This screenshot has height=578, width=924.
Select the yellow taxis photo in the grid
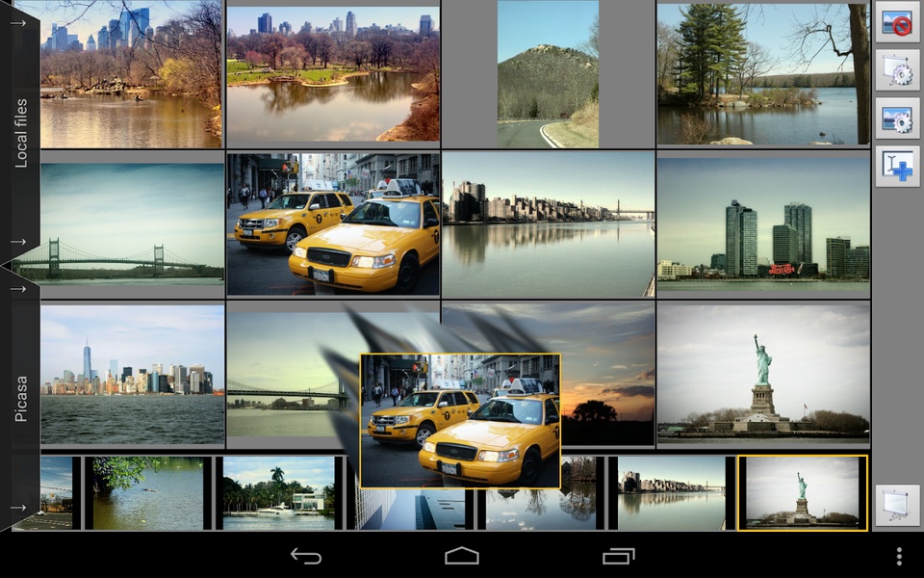click(x=333, y=224)
